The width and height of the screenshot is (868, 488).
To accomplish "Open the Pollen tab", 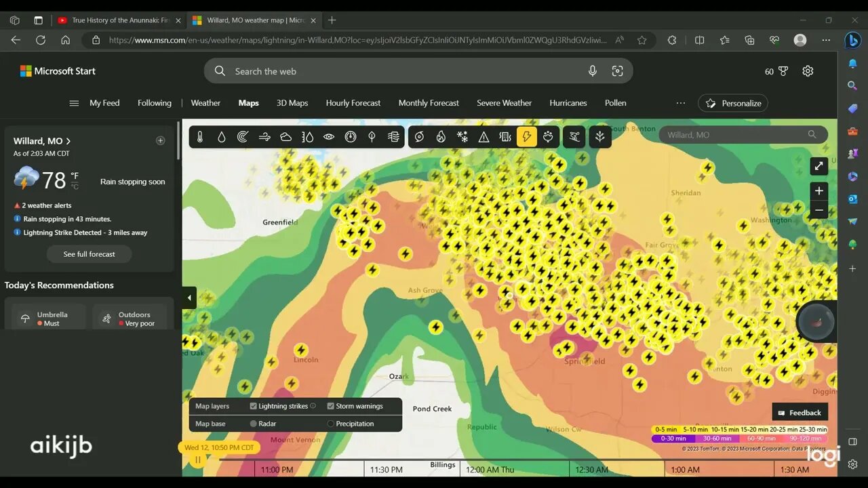I will point(616,103).
